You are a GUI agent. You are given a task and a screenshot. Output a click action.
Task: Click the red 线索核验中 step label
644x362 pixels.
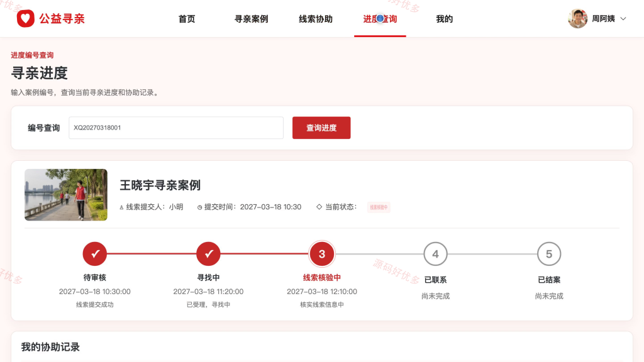click(322, 277)
